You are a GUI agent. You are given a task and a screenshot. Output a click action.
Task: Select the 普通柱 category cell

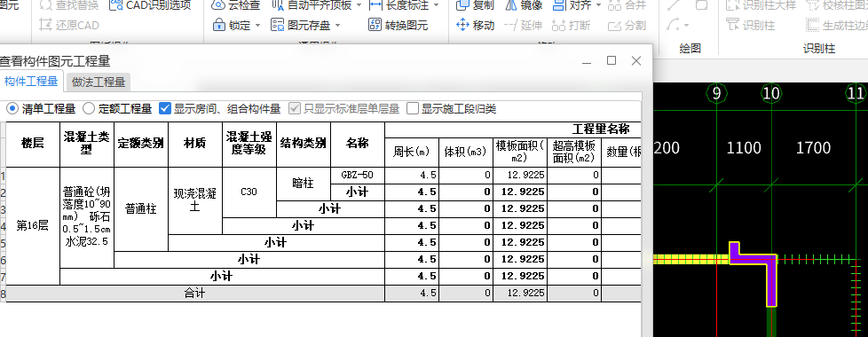point(140,209)
